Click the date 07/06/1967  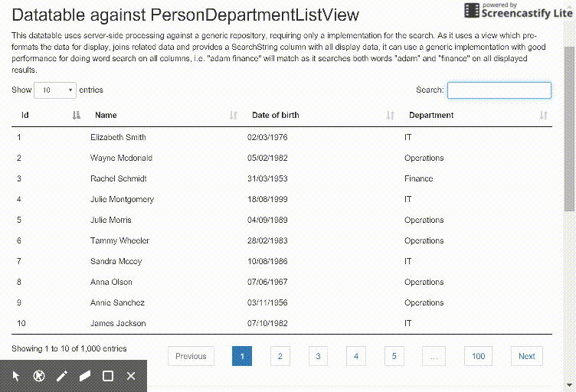pyautogui.click(x=267, y=282)
